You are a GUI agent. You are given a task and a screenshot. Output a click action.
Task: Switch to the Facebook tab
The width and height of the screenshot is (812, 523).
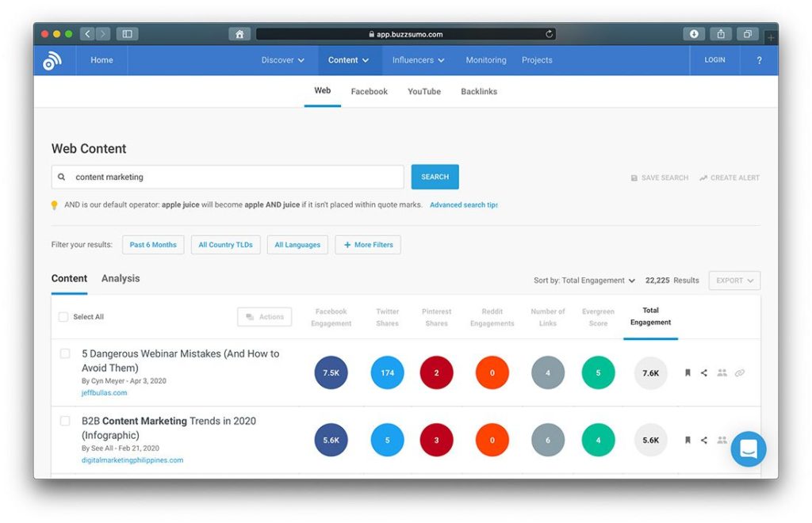[370, 92]
